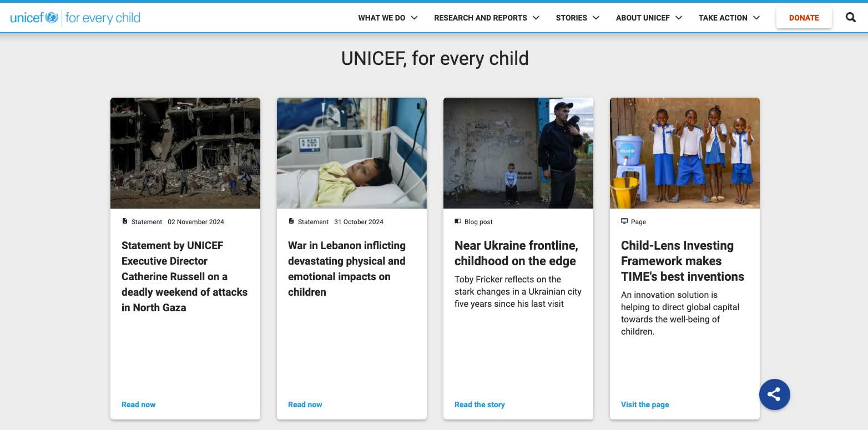Click the Statement document icon on Gaza card
Screen dimensions: 868x430
pyautogui.click(x=125, y=221)
